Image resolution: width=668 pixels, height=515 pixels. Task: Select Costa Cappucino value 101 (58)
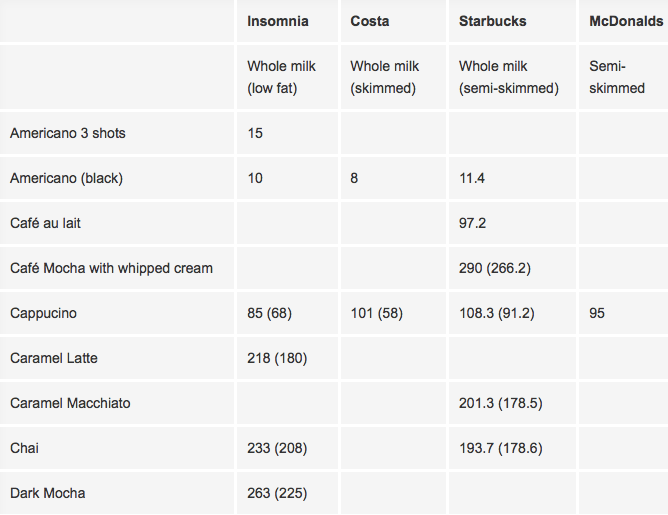376,313
